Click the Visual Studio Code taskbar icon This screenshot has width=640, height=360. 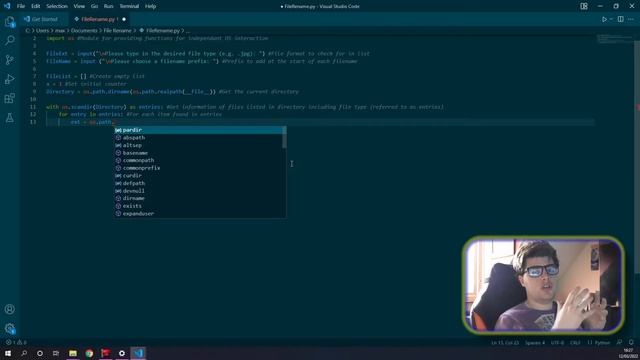coord(138,353)
